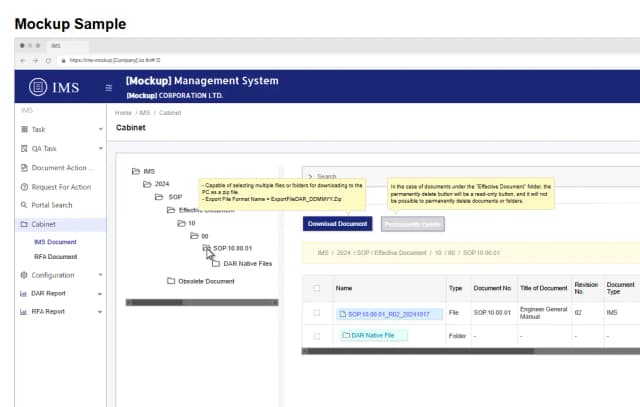Tick checkbox for SOP.10.00.01_R02 file row
This screenshot has height=407, width=640.
(x=317, y=313)
